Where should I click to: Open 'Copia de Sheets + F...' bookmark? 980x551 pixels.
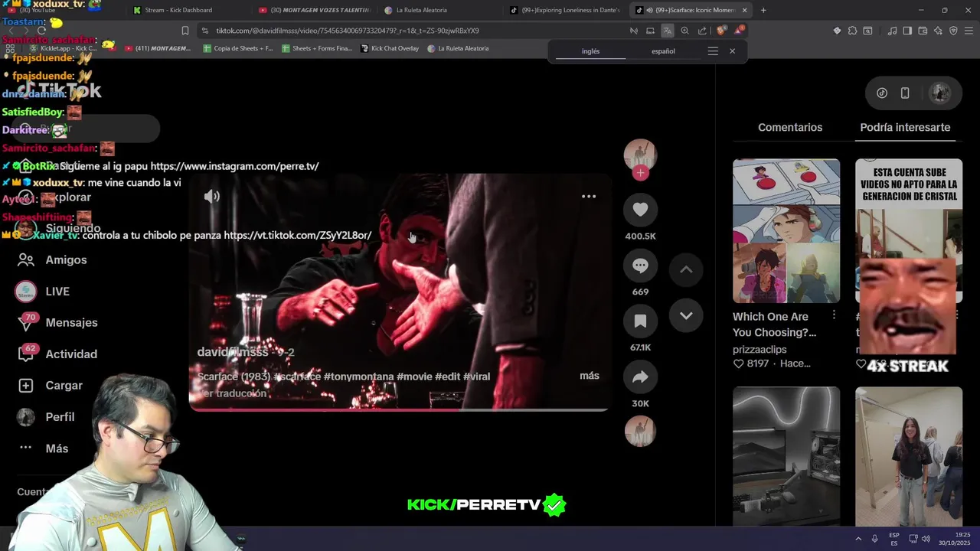click(238, 48)
